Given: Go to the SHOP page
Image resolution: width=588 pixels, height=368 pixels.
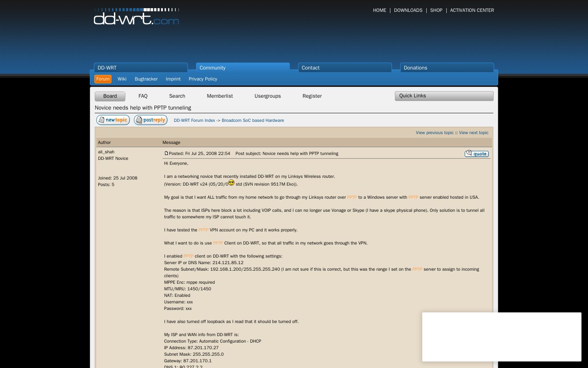Looking at the screenshot, I should pyautogui.click(x=436, y=10).
